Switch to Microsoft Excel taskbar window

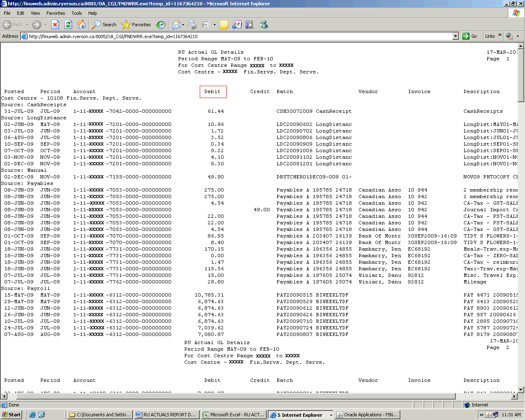(x=234, y=415)
